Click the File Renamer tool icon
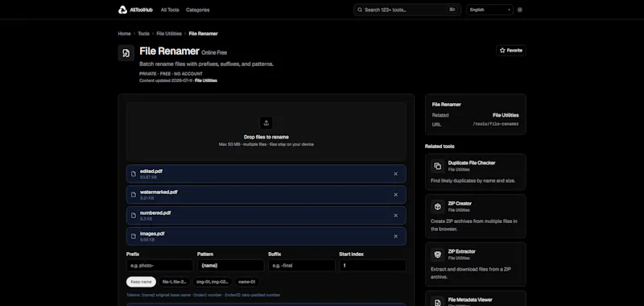The image size is (644, 306). click(126, 53)
